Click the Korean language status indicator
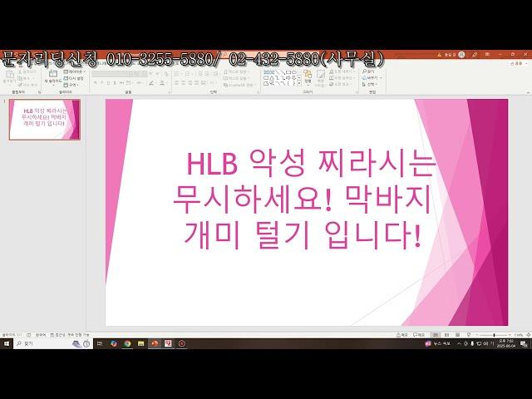The image size is (532, 399). coord(41,335)
